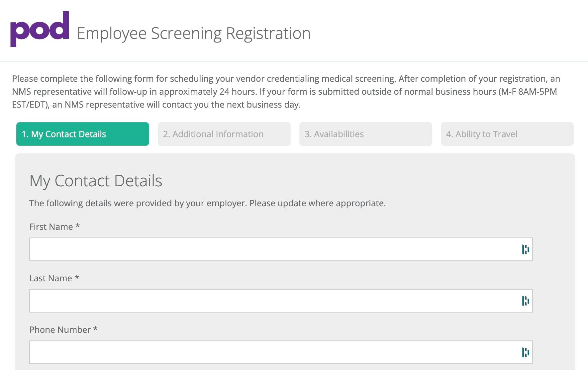The height and width of the screenshot is (370, 588).
Task: Click the First Name field label
Action: coord(51,227)
